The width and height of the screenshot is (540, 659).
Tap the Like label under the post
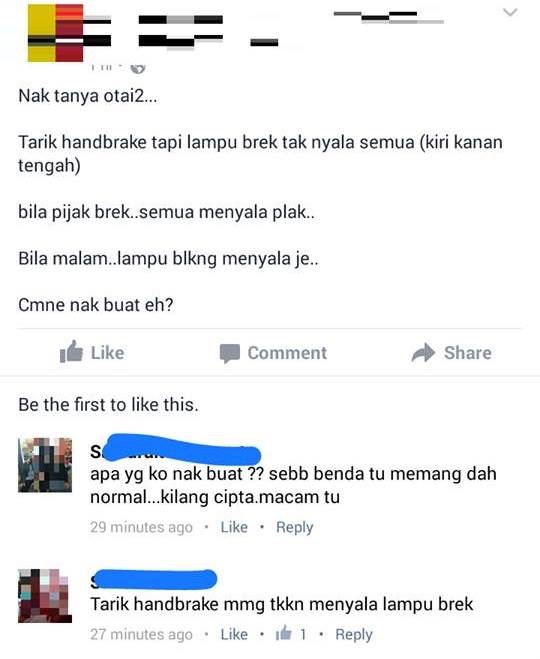click(108, 353)
